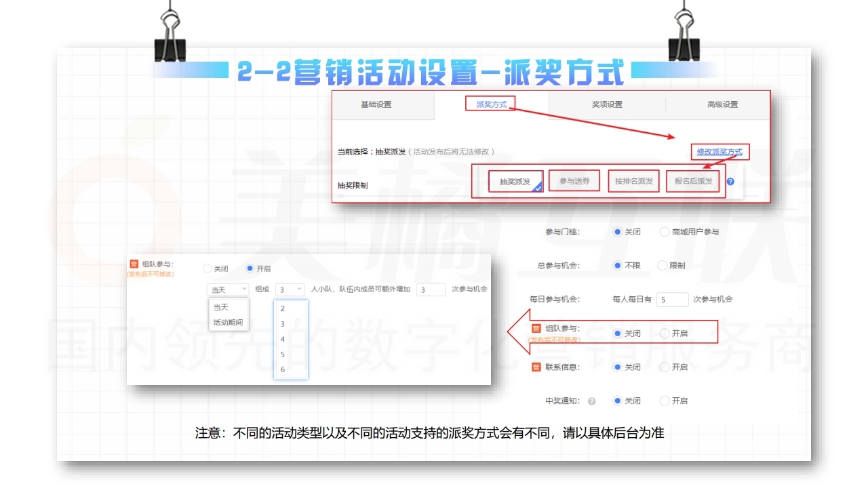Switch to the 基础设置 tab
868x488 pixels.
pyautogui.click(x=376, y=104)
